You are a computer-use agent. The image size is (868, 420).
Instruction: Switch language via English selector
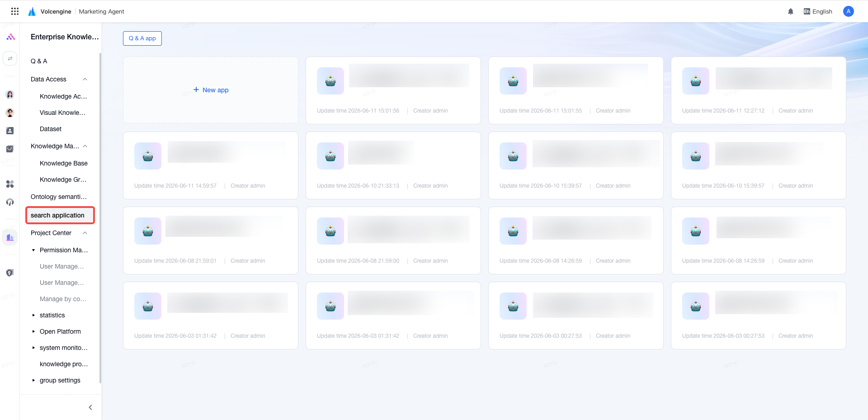(x=818, y=12)
